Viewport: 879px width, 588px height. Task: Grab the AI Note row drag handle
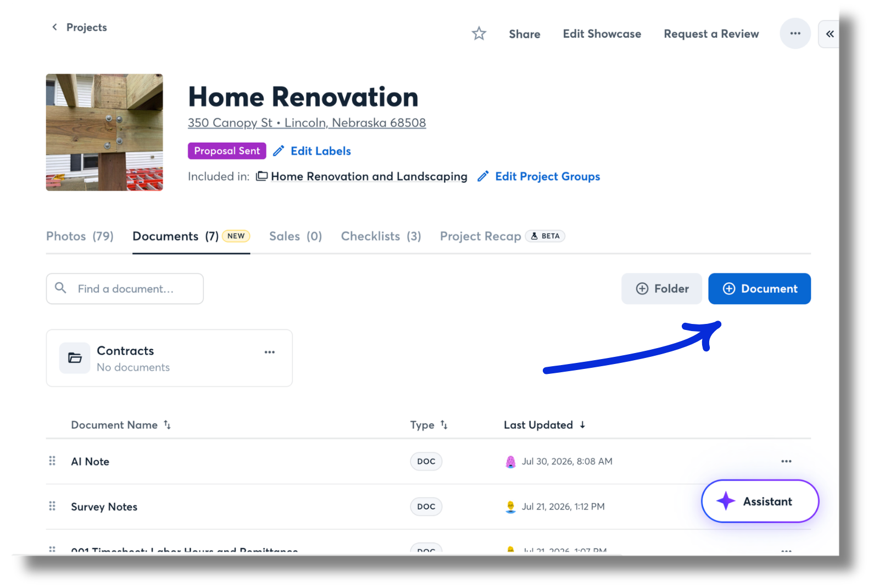pos(52,461)
